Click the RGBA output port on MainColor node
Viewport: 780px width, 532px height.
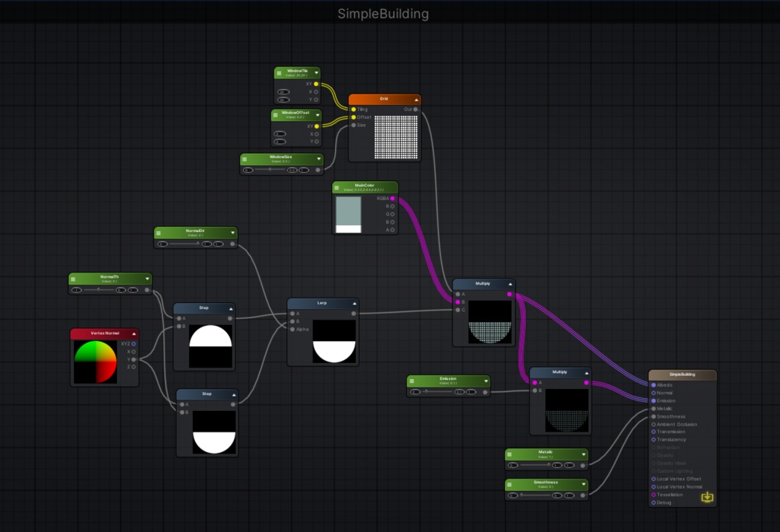coord(394,199)
